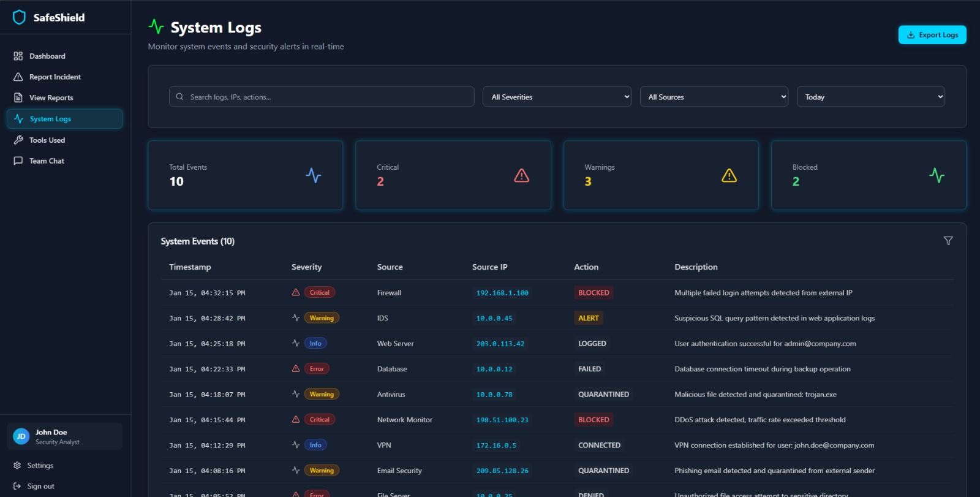Open View Reports section
This screenshot has height=497, width=980.
[x=64, y=97]
